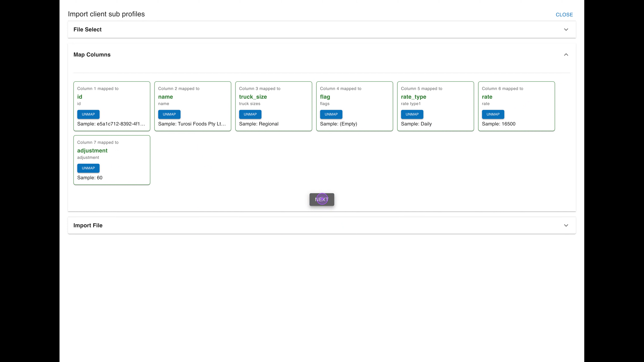The width and height of the screenshot is (644, 362).
Task: Select the 'Column 4 mapped to' label
Action: pos(341,89)
